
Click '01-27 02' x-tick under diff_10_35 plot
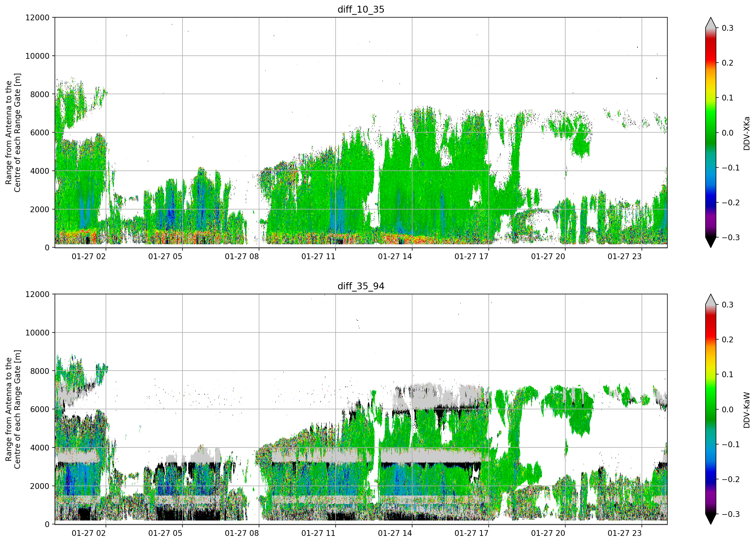(89, 256)
